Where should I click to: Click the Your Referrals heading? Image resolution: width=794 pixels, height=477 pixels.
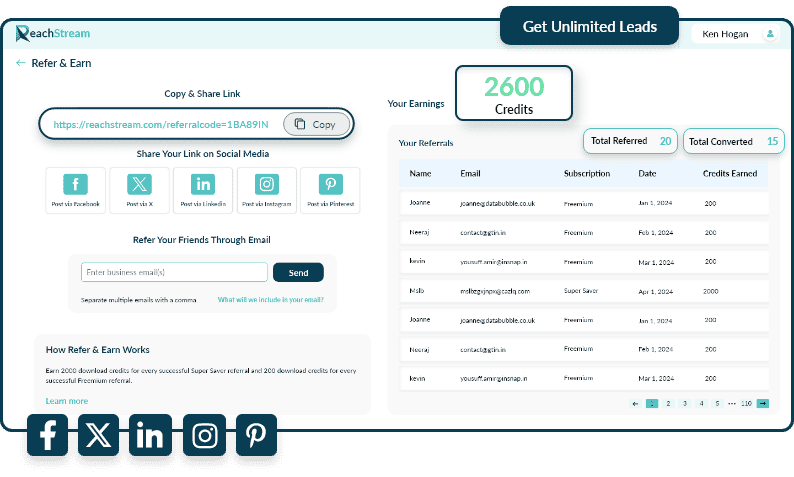coord(426,143)
